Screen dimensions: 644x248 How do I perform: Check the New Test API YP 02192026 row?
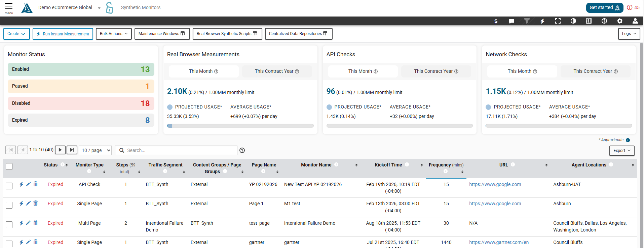click(9, 186)
